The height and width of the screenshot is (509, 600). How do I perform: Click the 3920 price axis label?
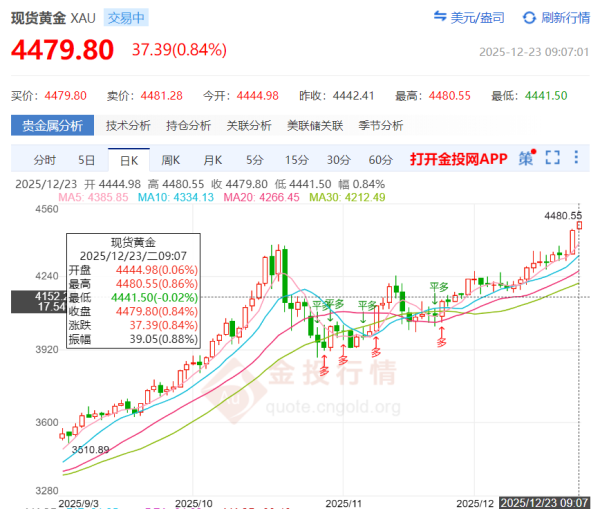[x=47, y=350]
